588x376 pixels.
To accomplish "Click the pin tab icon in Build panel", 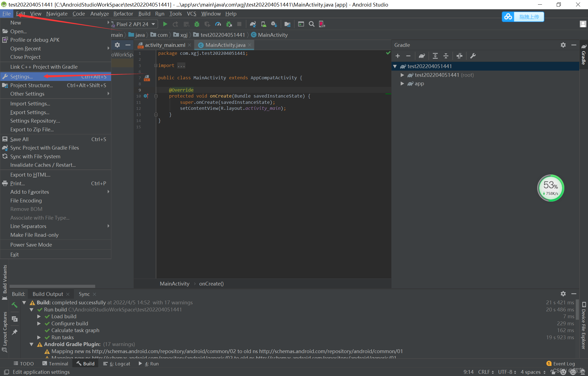I will (15, 332).
